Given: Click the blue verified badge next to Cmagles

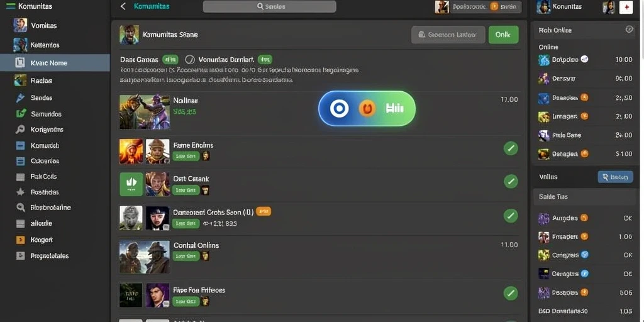Looking at the screenshot, I should pos(585,255).
